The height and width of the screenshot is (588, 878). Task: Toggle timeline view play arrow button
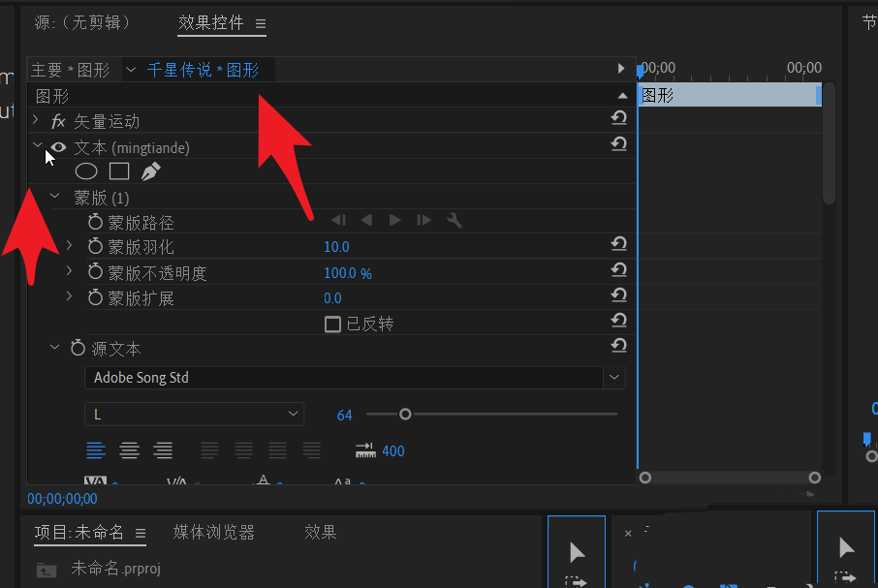click(x=621, y=68)
